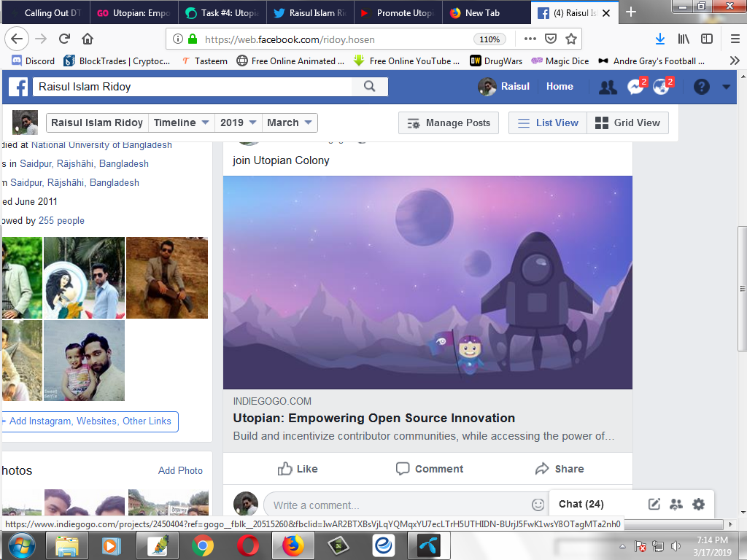Expand Facebook account menu arrow

726,87
